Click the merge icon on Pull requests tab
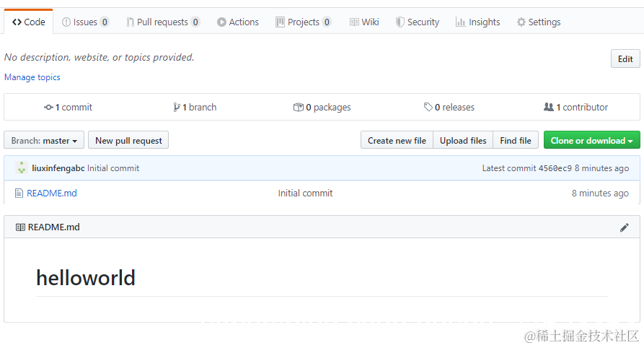This screenshot has width=644, height=348. coord(131,22)
